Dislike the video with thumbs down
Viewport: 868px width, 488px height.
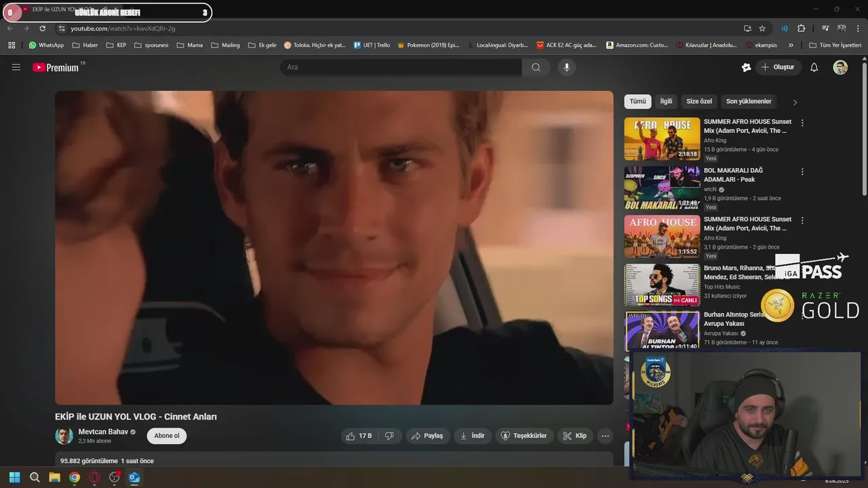pyautogui.click(x=389, y=436)
